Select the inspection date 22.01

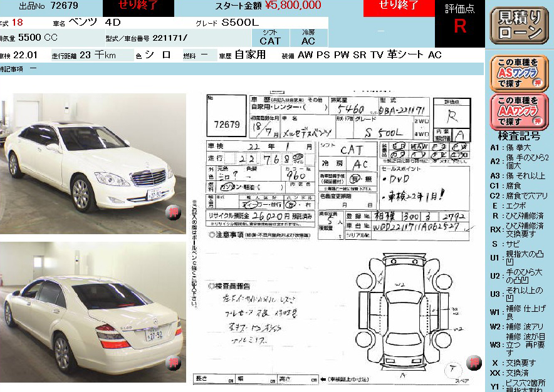(x=25, y=55)
